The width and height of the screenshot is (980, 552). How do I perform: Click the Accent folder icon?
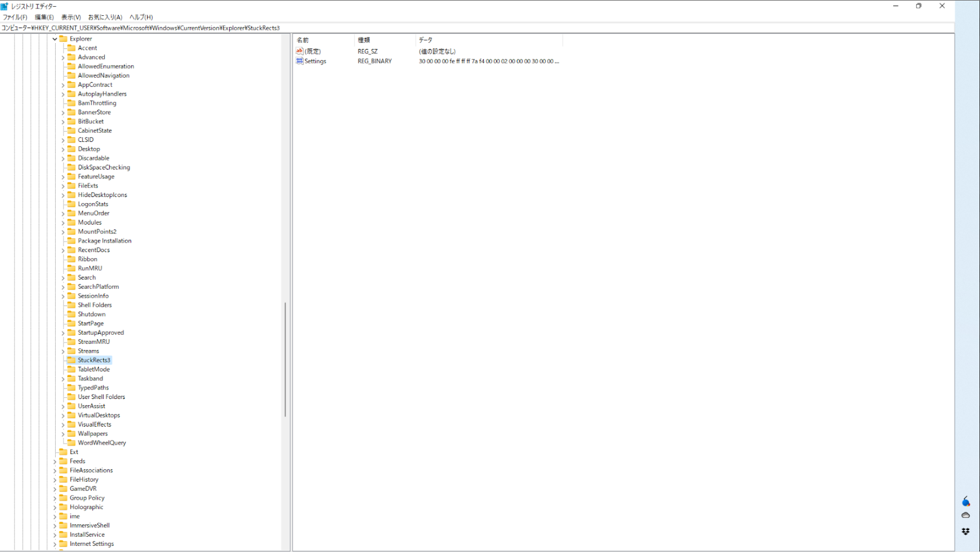72,48
